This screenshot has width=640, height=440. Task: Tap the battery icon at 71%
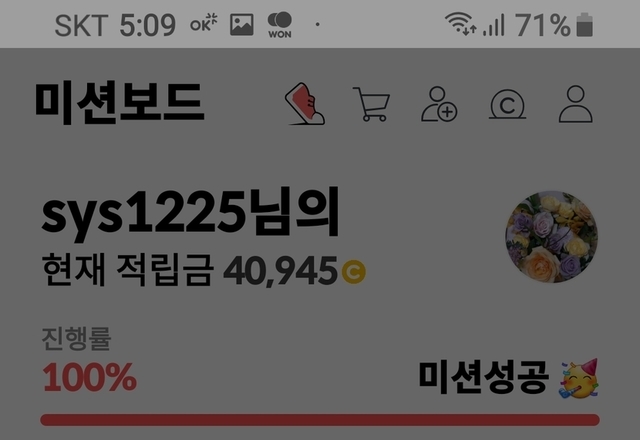click(584, 25)
